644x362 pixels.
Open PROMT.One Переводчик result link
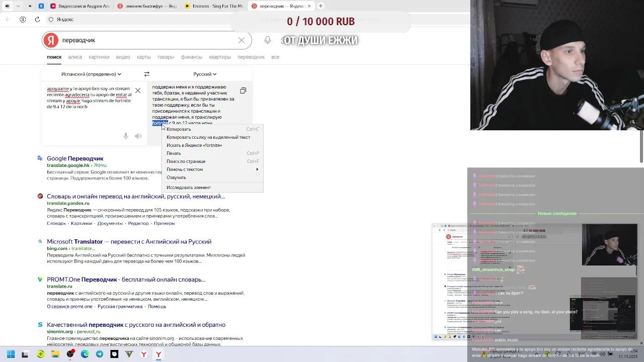126,280
